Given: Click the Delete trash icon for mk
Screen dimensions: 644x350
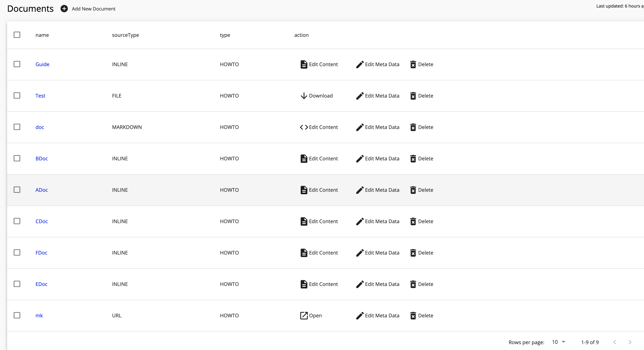Looking at the screenshot, I should pyautogui.click(x=413, y=315).
